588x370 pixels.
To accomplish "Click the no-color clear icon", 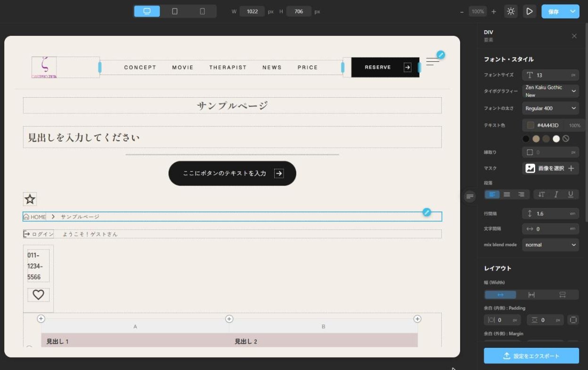I will 566,139.
